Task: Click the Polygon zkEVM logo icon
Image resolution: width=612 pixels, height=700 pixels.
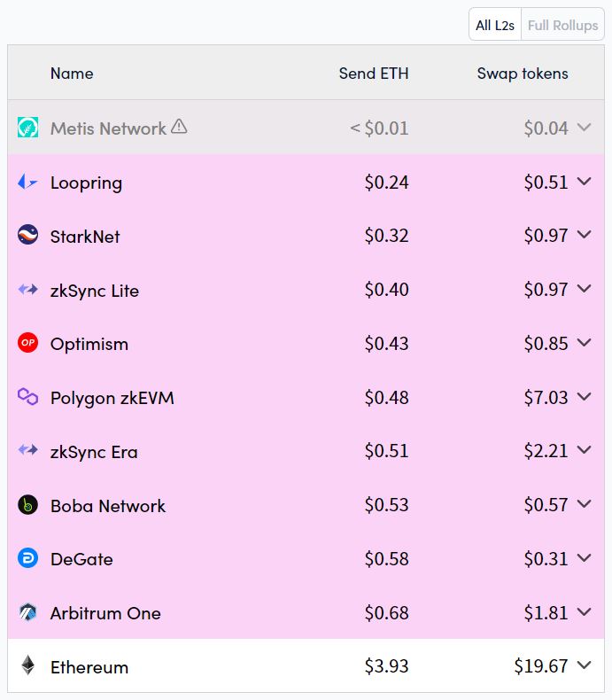Action: 27,397
